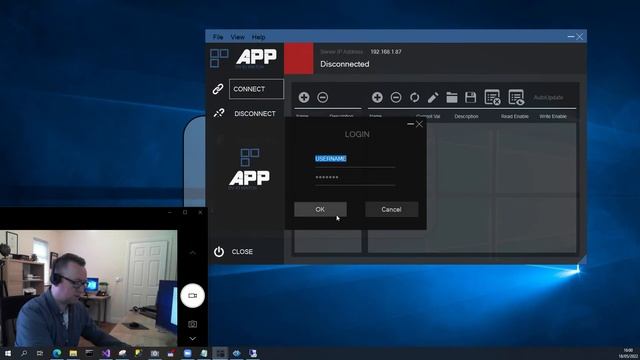Click the CLOSE button in sidebar

[242, 252]
